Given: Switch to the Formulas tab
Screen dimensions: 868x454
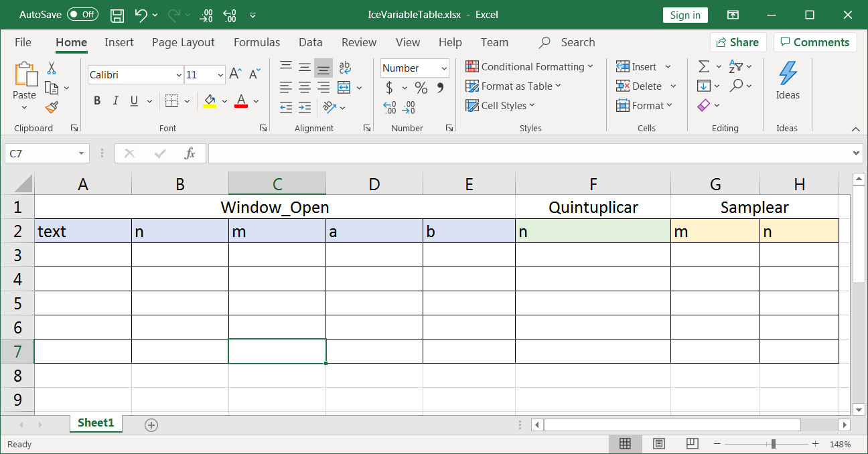Looking at the screenshot, I should [257, 42].
